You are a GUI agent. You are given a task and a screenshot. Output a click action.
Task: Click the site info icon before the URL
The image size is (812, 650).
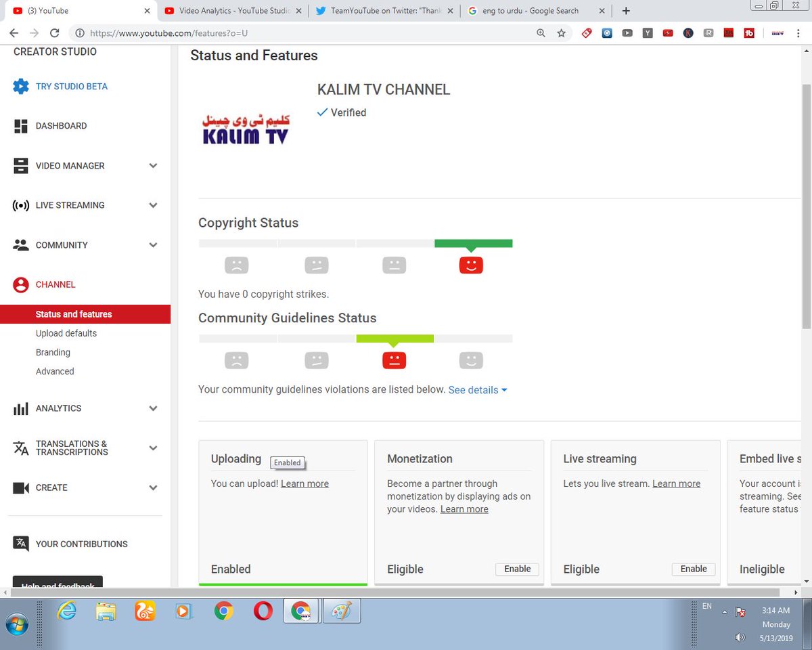pyautogui.click(x=79, y=32)
